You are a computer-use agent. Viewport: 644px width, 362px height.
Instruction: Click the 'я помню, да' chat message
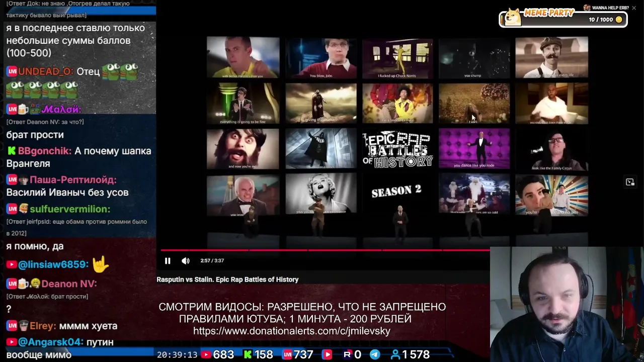coord(35,246)
